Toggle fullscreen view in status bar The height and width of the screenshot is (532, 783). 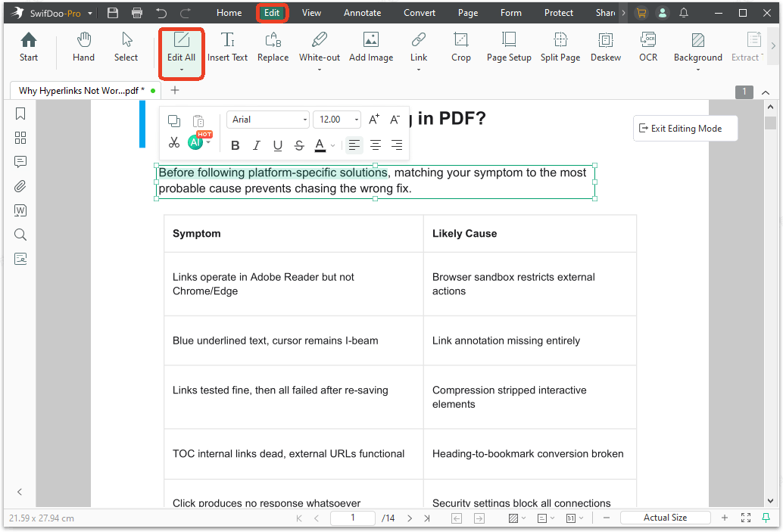[x=746, y=518]
